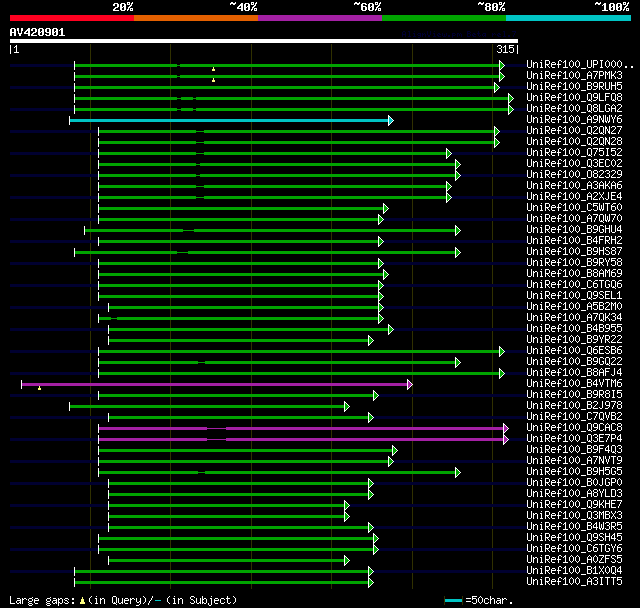Open the UniRef100_B9RUH5 hit label

pyautogui.click(x=574, y=87)
